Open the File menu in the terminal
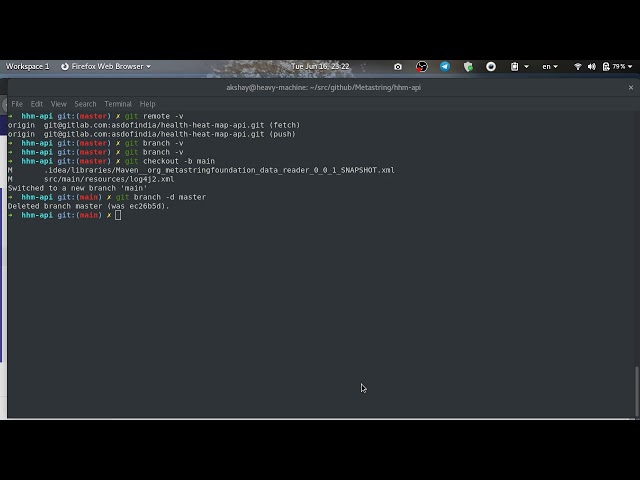This screenshot has width=640, height=480. coord(17,104)
